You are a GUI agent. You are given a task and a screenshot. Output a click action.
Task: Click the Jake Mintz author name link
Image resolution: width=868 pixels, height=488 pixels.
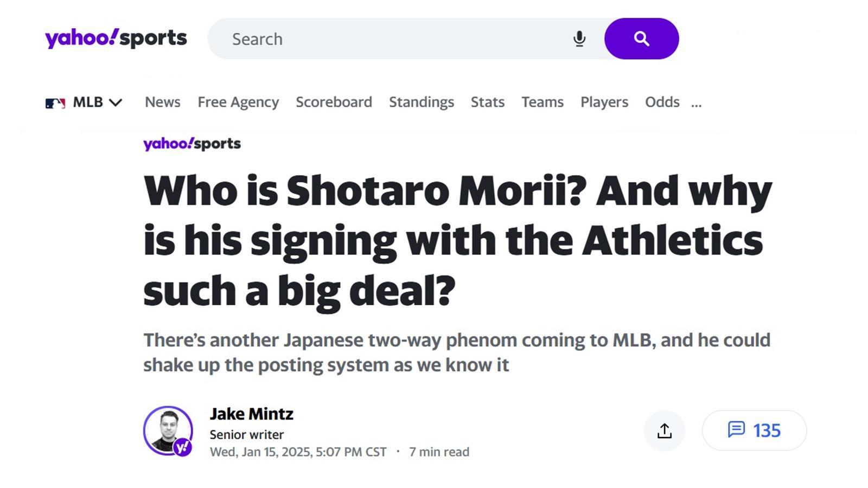coord(252,414)
